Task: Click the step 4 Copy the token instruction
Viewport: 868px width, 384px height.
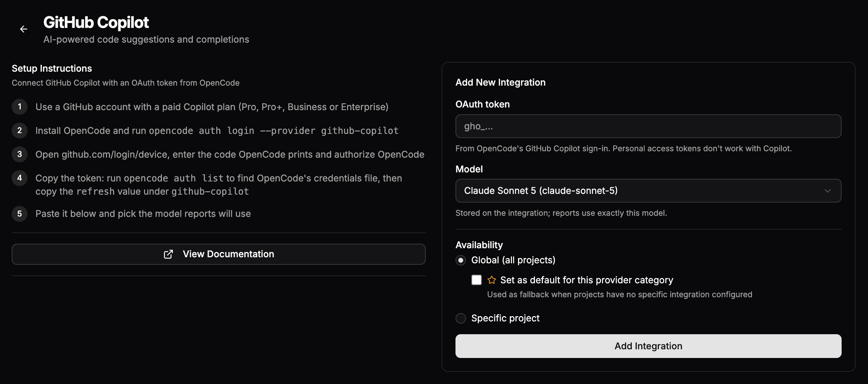Action: point(219,185)
